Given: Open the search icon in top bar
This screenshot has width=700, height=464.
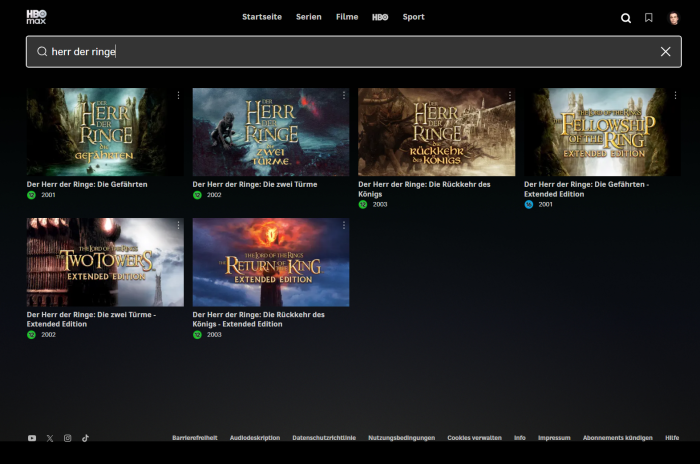Looking at the screenshot, I should pyautogui.click(x=626, y=18).
